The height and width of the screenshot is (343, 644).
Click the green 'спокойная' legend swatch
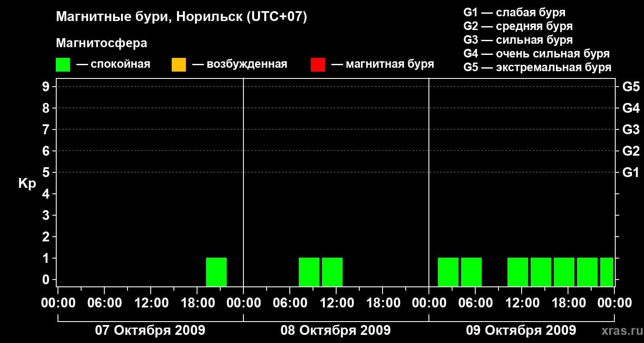[x=63, y=65]
